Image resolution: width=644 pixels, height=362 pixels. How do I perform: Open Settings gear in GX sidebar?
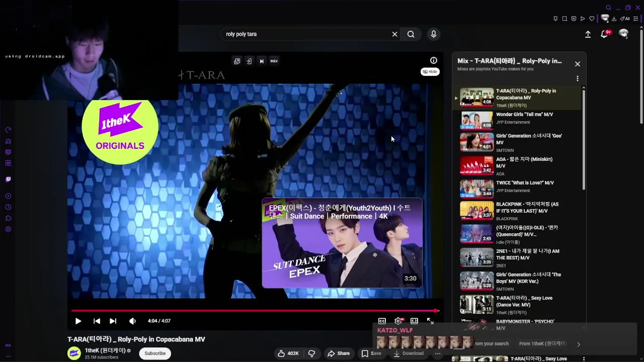click(x=8, y=229)
